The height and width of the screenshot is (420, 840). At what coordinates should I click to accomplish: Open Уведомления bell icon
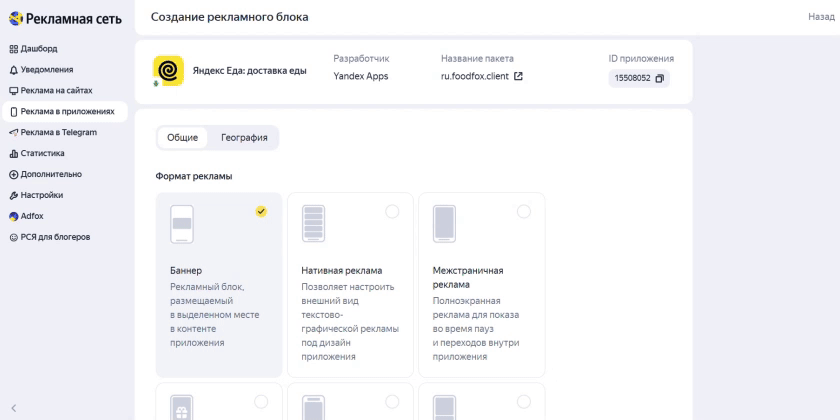click(13, 70)
